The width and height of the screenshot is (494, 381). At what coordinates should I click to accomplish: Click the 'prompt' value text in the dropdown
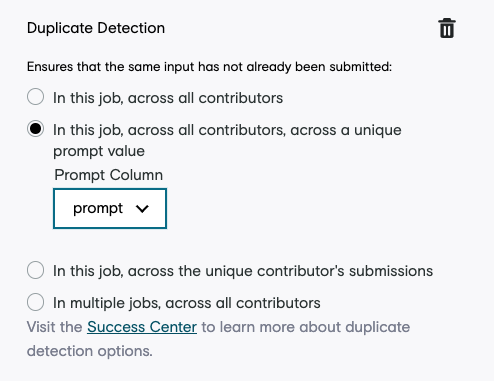(x=98, y=209)
